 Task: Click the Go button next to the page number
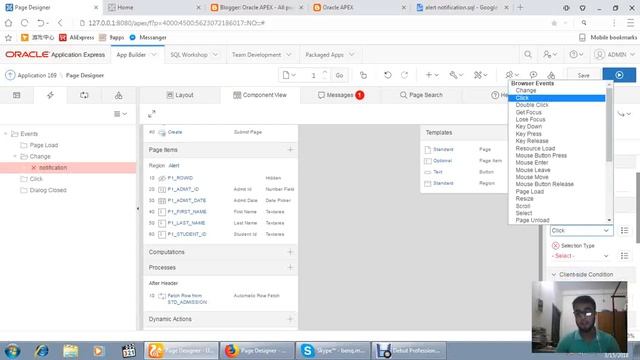tap(339, 76)
